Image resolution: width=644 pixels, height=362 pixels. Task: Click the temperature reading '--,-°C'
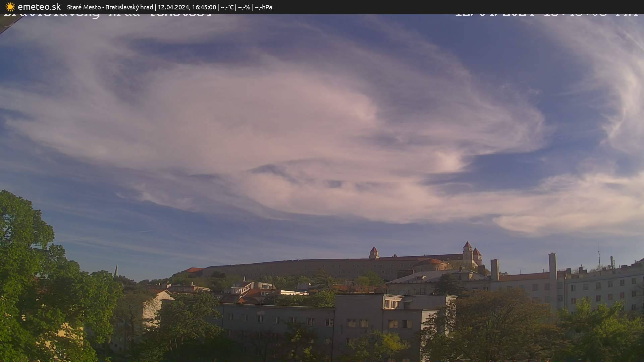pyautogui.click(x=227, y=7)
